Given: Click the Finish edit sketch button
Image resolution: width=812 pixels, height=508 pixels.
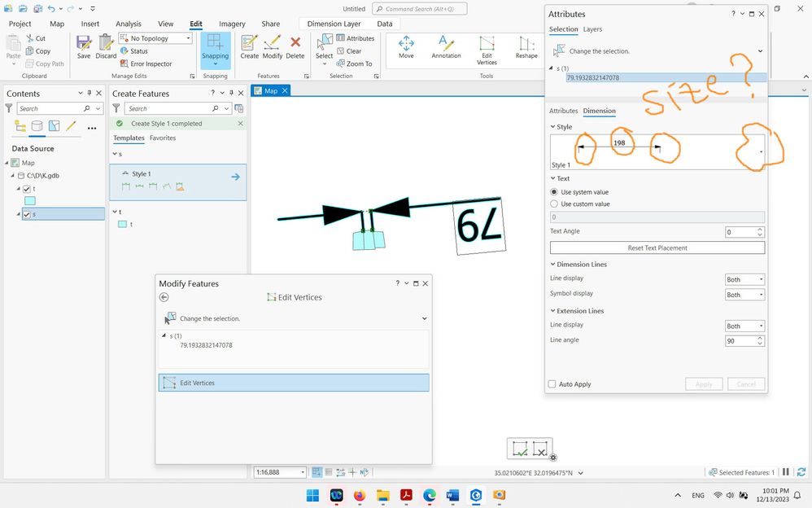Looking at the screenshot, I should point(519,449).
